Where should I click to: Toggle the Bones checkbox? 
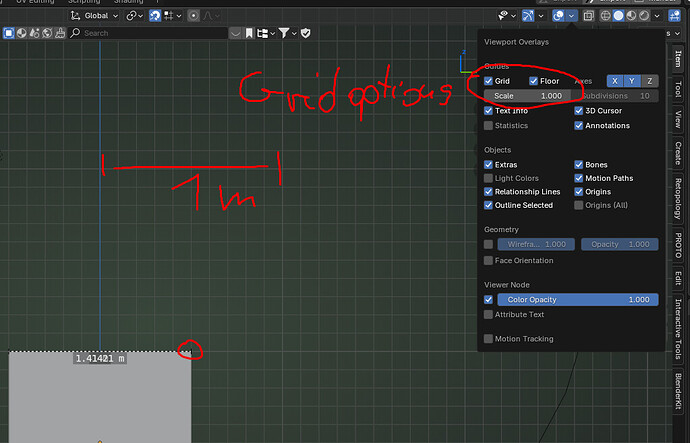(x=579, y=165)
